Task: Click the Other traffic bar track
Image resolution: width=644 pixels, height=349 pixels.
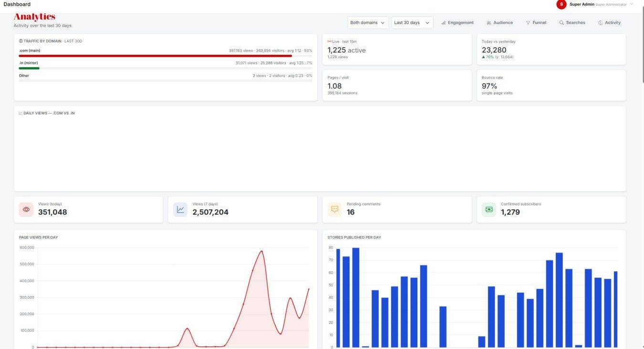Action: (166, 81)
